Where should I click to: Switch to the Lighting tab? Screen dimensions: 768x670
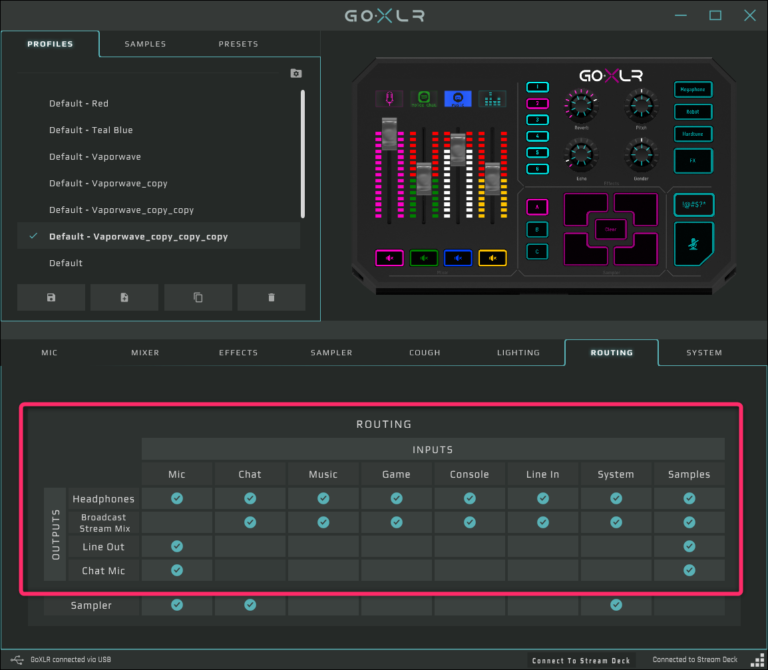click(x=518, y=353)
